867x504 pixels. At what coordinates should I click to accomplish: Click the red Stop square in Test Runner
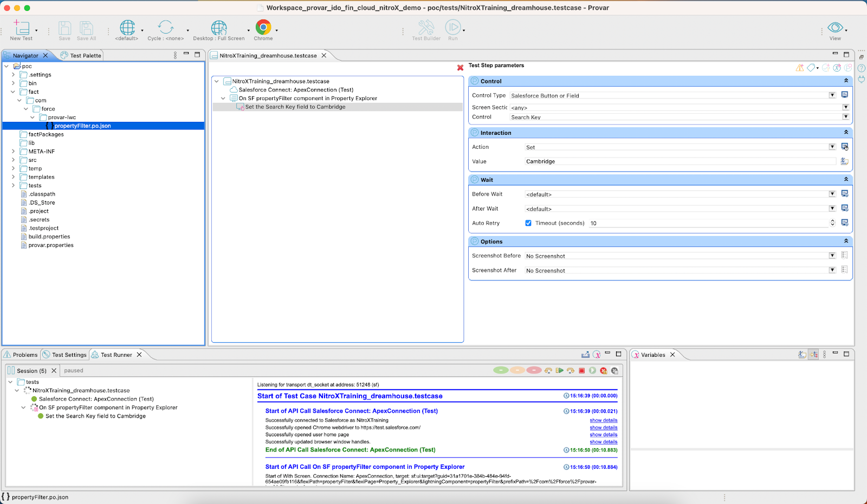click(x=581, y=371)
